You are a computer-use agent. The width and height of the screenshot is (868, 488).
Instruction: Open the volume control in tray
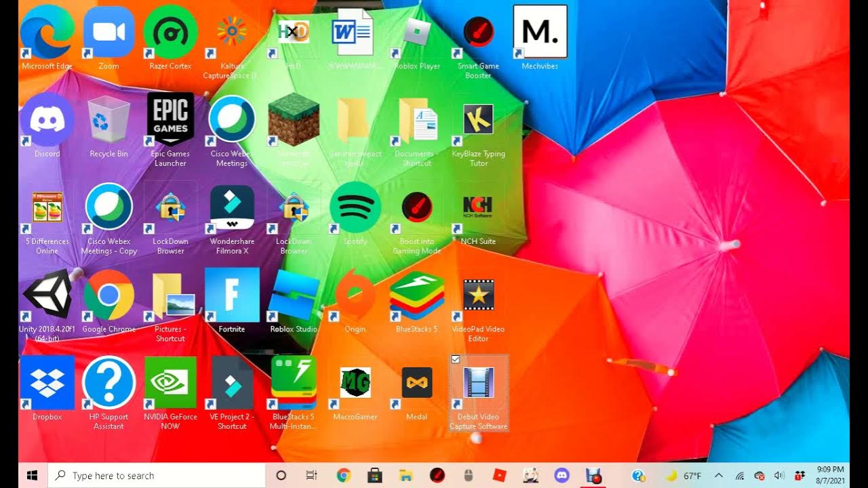point(779,475)
